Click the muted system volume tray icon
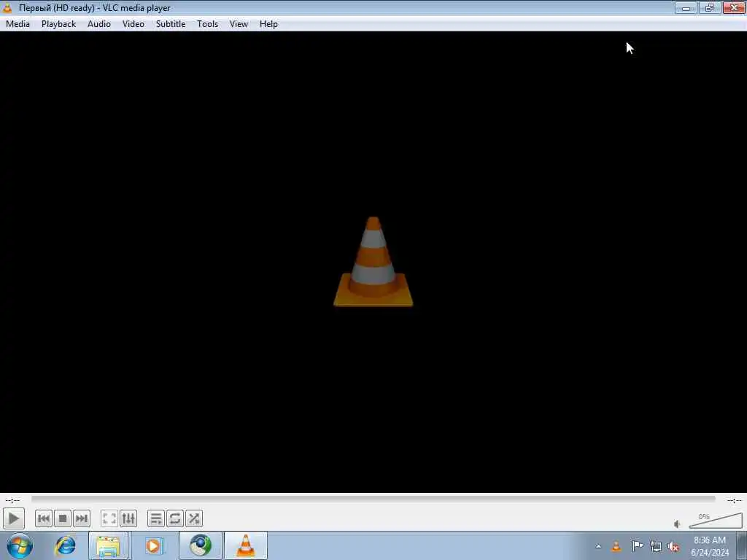 673,546
